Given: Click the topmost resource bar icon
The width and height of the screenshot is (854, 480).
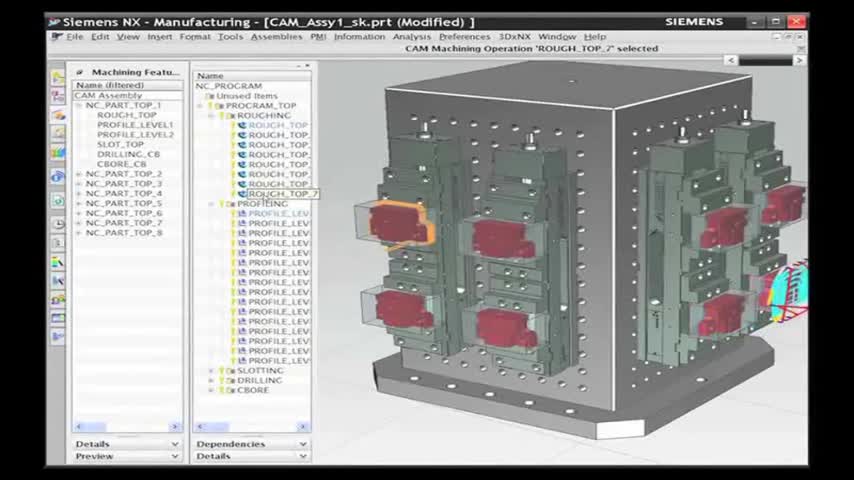Looking at the screenshot, I should [58, 77].
